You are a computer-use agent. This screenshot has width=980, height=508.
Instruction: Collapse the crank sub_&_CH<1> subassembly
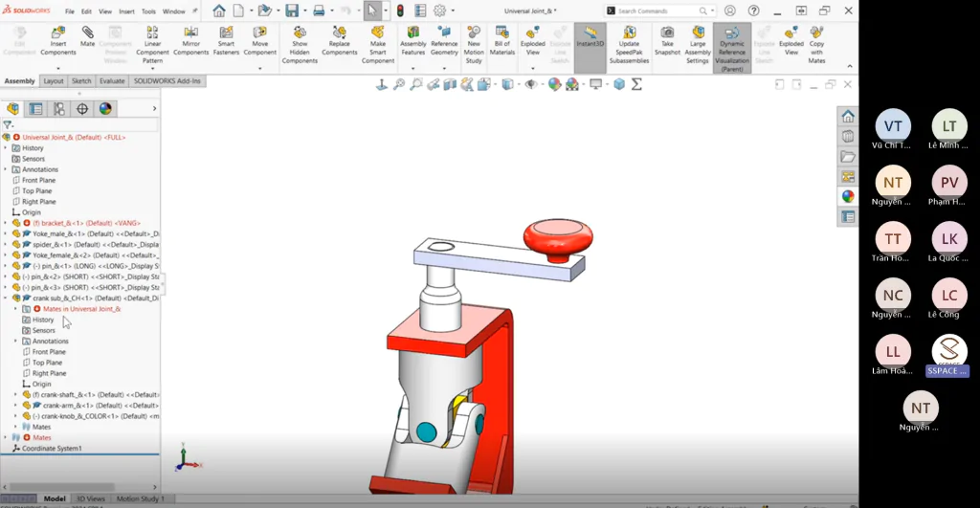pos(6,298)
